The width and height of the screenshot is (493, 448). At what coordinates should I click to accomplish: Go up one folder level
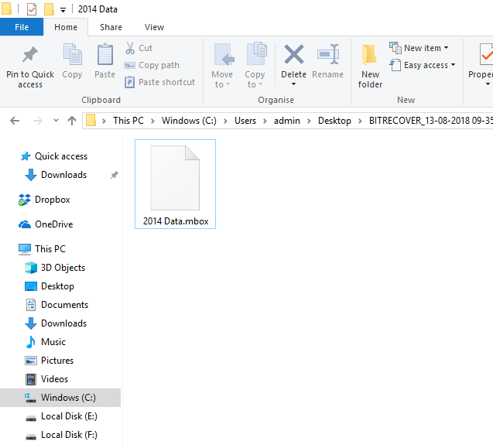72,121
